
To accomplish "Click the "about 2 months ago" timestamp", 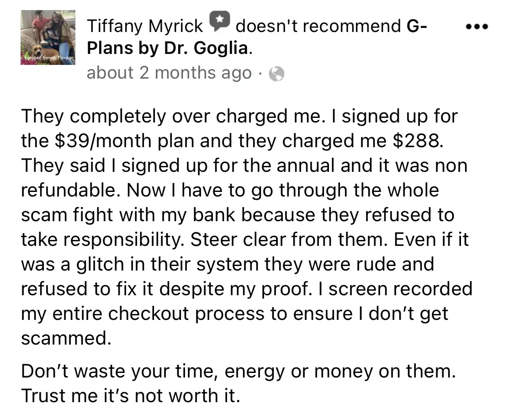I will tap(169, 73).
